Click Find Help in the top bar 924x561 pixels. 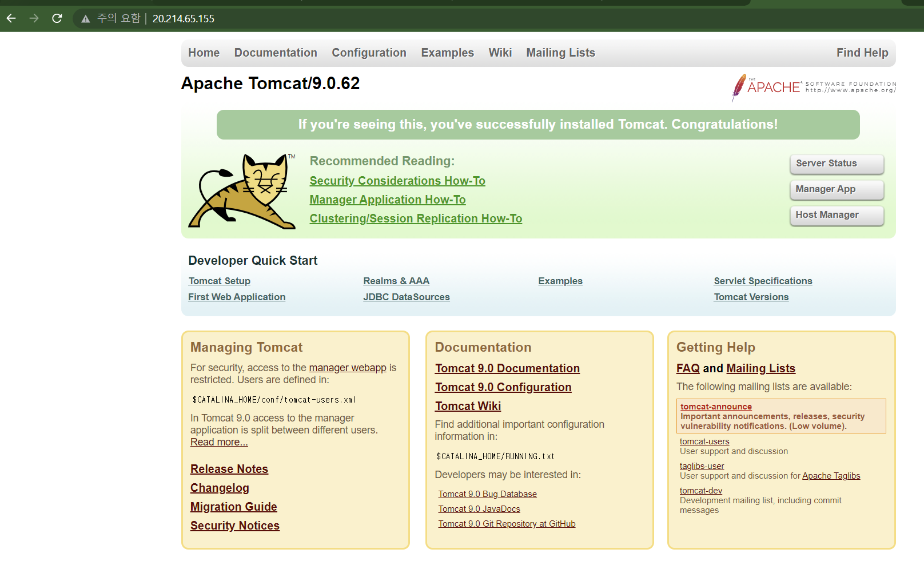coord(862,53)
